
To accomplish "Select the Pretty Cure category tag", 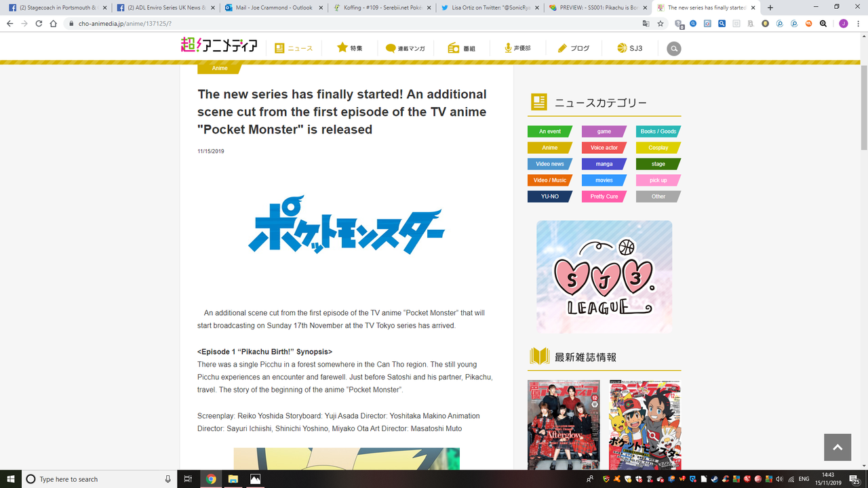I will 604,197.
